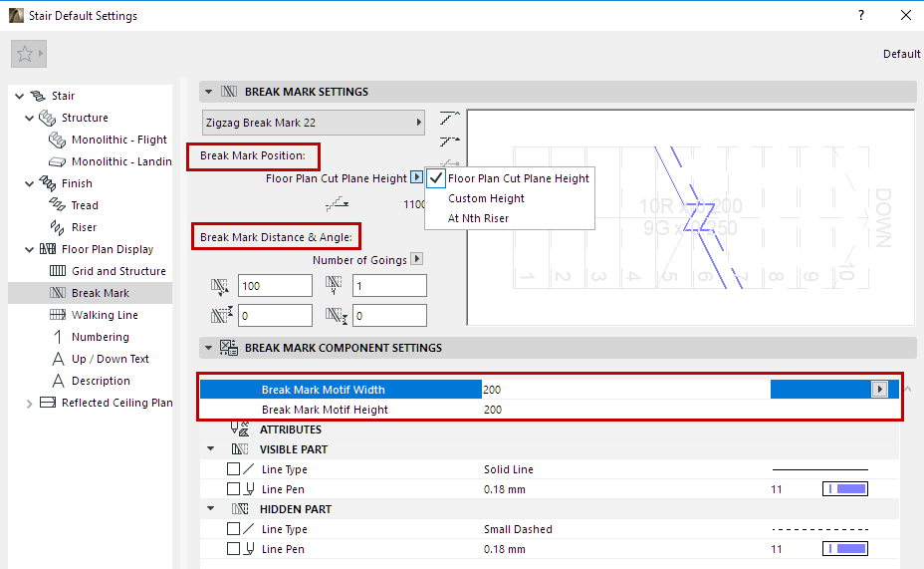Expand the Reflected Ceiling Plan node
Image resolution: width=924 pixels, height=569 pixels.
(30, 404)
